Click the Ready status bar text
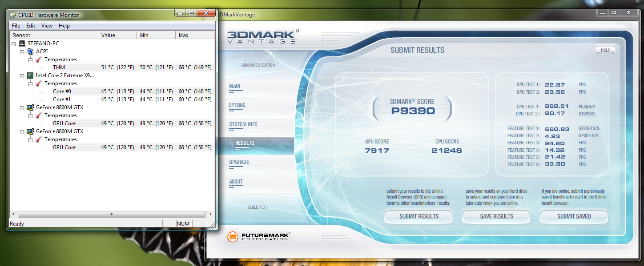 tap(17, 224)
